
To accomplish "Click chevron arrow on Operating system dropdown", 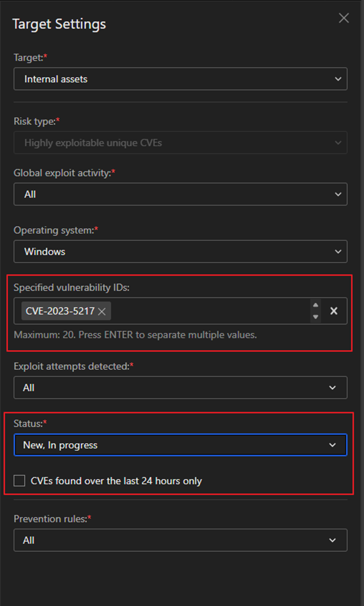I will tap(338, 252).
